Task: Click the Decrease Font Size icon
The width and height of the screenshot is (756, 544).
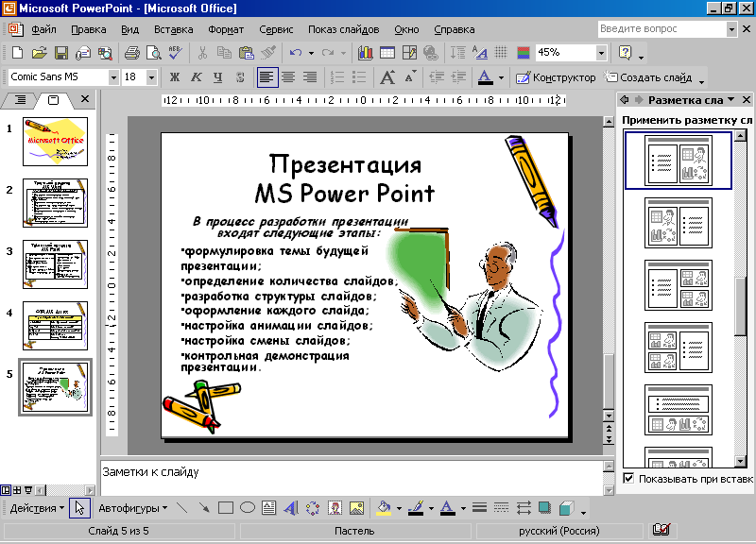Action: pyautogui.click(x=409, y=77)
